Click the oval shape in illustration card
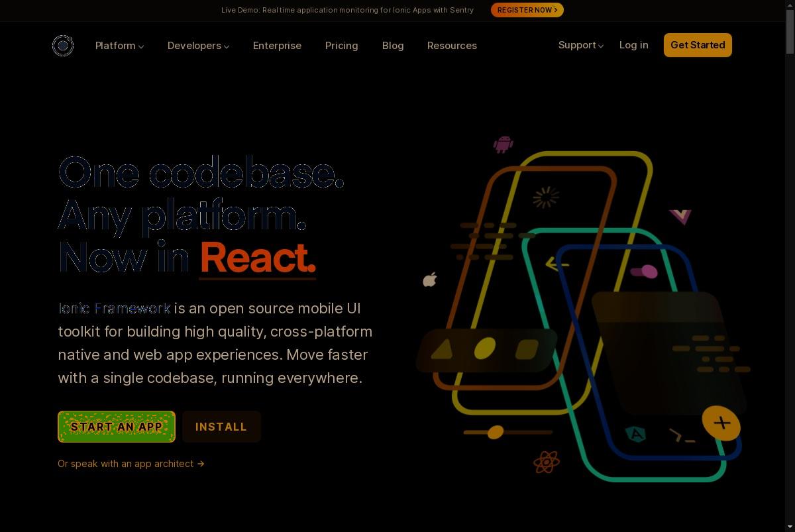Image resolution: width=795 pixels, height=532 pixels. [485, 348]
